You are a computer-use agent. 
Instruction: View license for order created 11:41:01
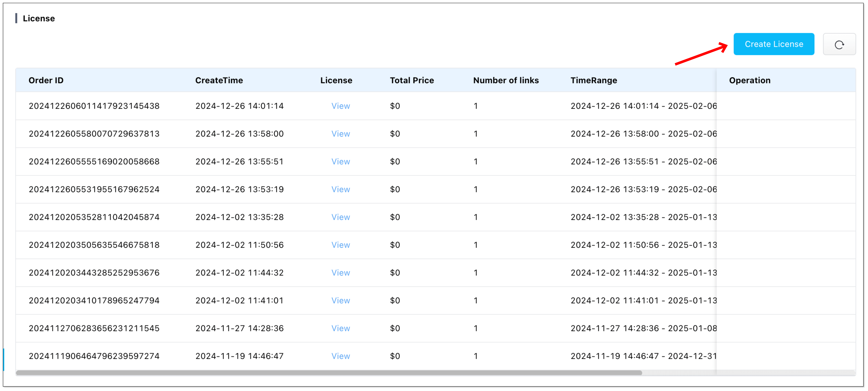[x=340, y=301]
